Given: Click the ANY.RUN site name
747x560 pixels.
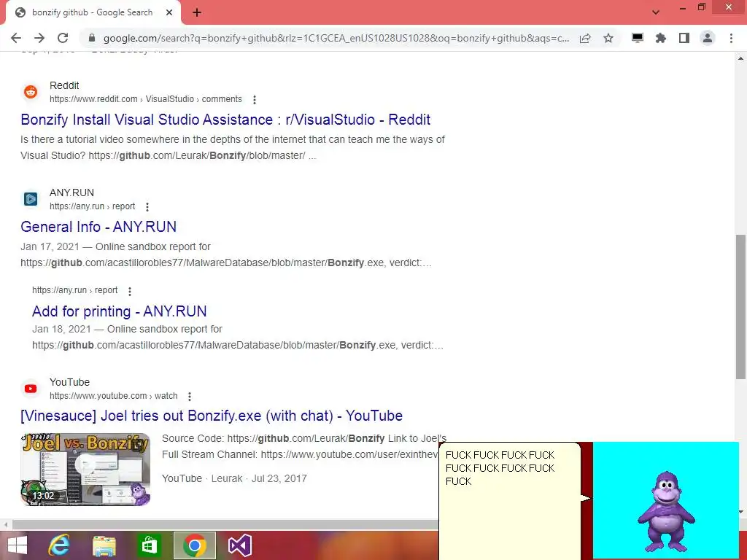Looking at the screenshot, I should pyautogui.click(x=72, y=192).
